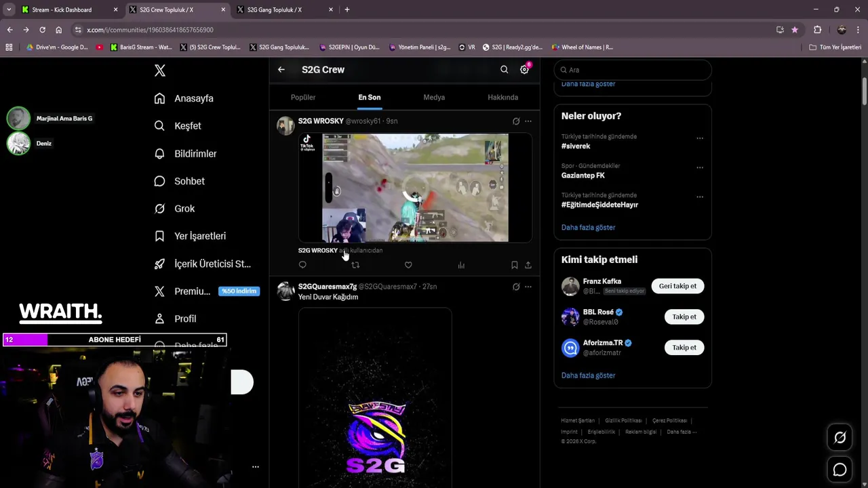The height and width of the screenshot is (488, 868).
Task: Open Keşfet explore page
Action: coord(178,126)
